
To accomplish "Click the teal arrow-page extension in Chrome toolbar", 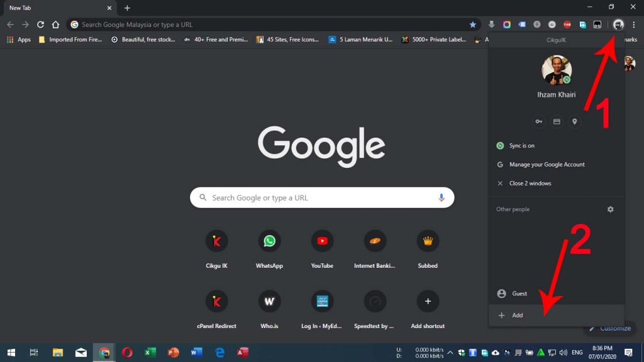I will (x=582, y=25).
